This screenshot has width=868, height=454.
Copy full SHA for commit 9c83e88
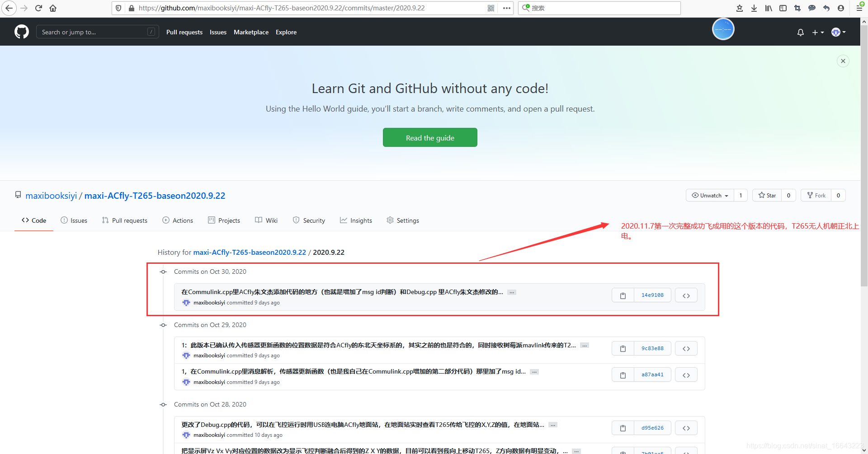point(623,349)
